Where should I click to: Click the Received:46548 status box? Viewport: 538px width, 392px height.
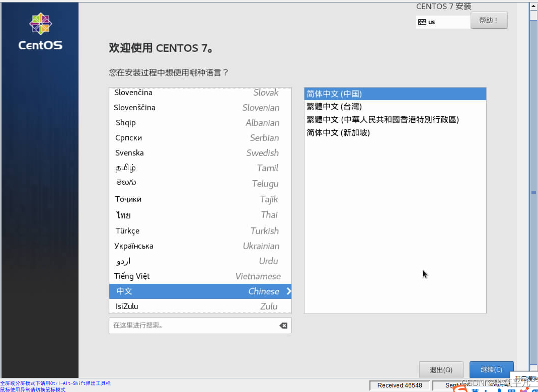400,385
